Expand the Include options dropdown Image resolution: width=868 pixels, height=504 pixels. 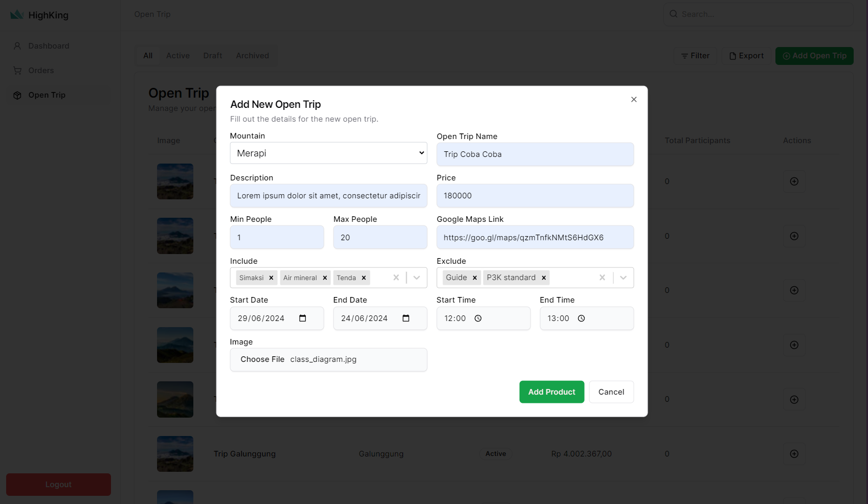tap(417, 278)
